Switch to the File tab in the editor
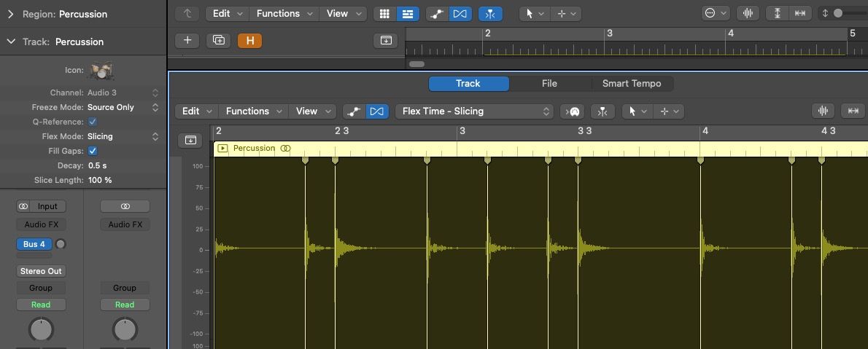This screenshot has height=349, width=868. (549, 84)
